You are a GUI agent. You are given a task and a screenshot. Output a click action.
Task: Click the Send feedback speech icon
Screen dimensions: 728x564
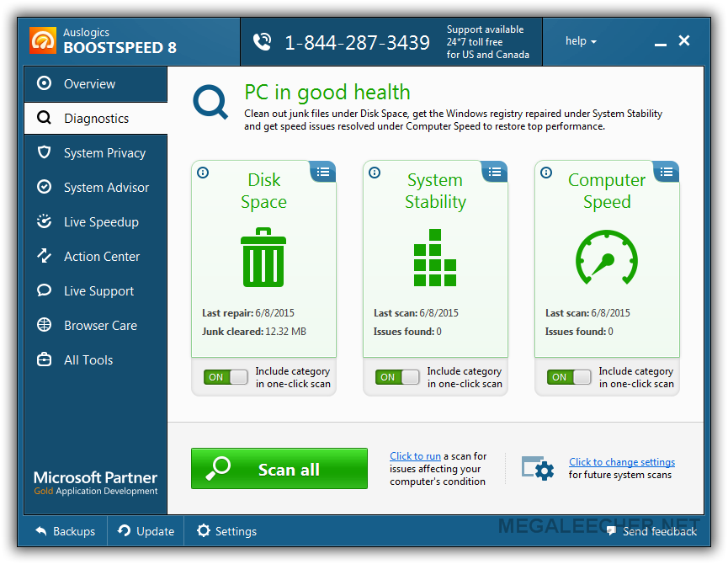tap(612, 531)
